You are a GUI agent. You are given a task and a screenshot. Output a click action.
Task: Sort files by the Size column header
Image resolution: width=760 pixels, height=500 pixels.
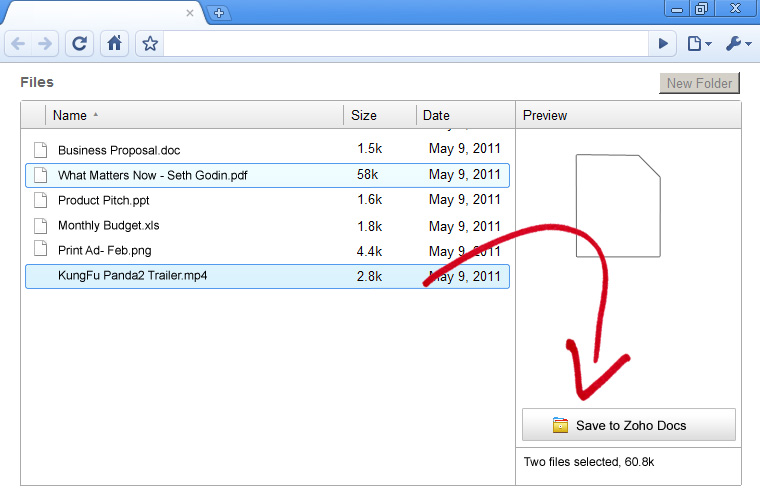tap(364, 115)
